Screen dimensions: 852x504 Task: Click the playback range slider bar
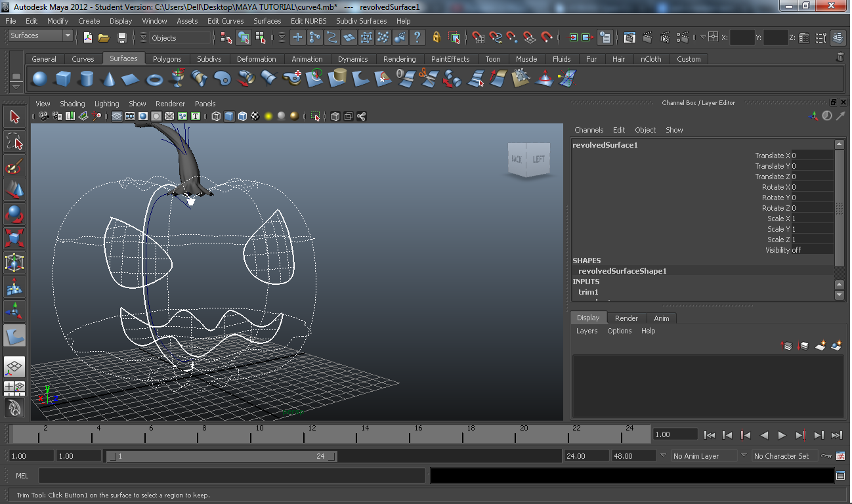tap(221, 456)
